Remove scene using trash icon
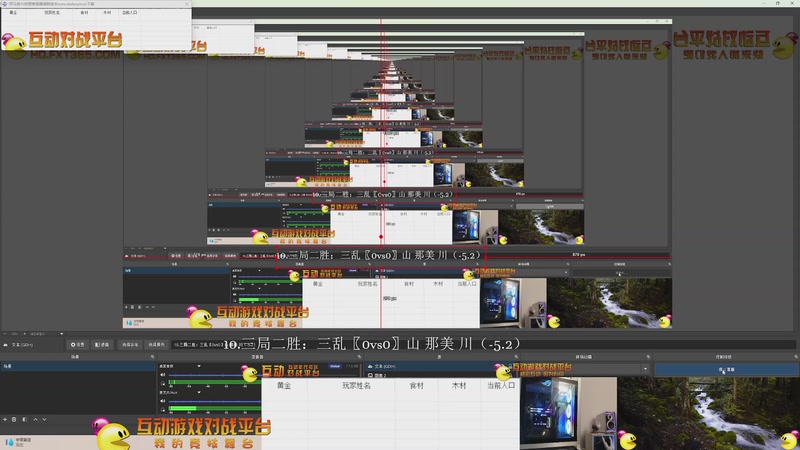Viewport: 800px width, 450px height. click(x=14, y=419)
